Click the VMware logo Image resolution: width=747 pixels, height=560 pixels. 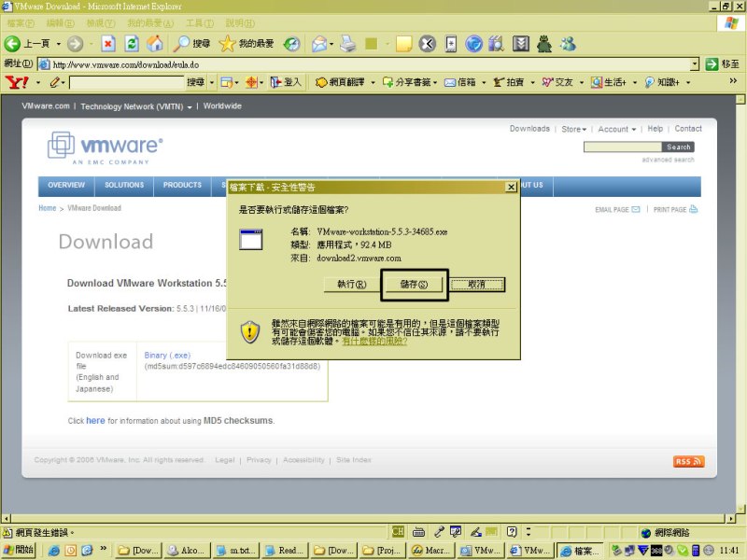(x=106, y=148)
